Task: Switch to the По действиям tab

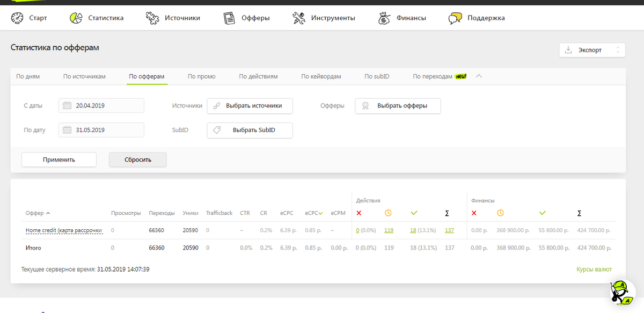Action: [x=259, y=76]
